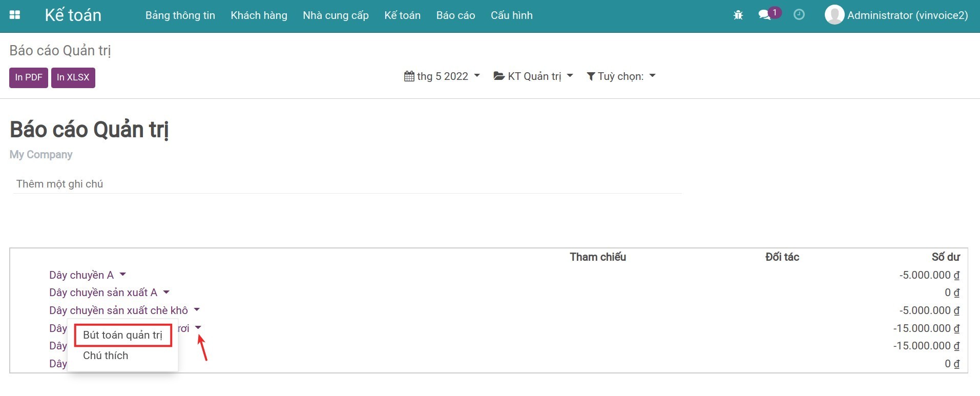Click the debug bug icon
The image size is (980, 396).
coord(738,15)
